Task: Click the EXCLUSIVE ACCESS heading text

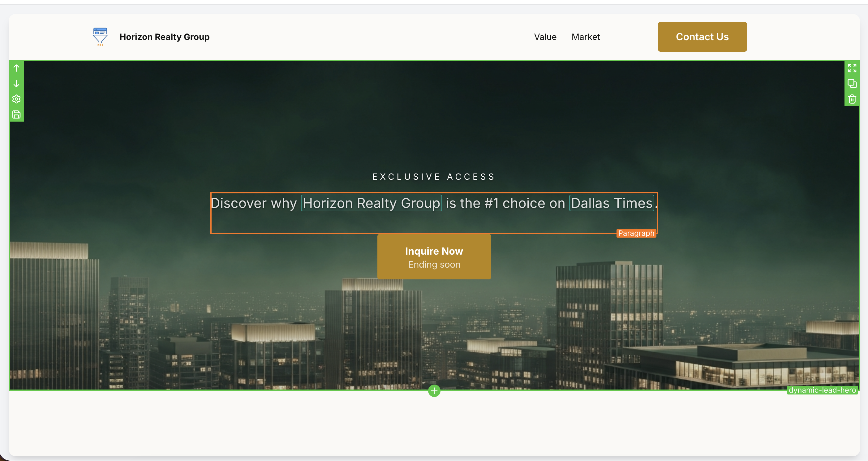Action: pyautogui.click(x=434, y=177)
